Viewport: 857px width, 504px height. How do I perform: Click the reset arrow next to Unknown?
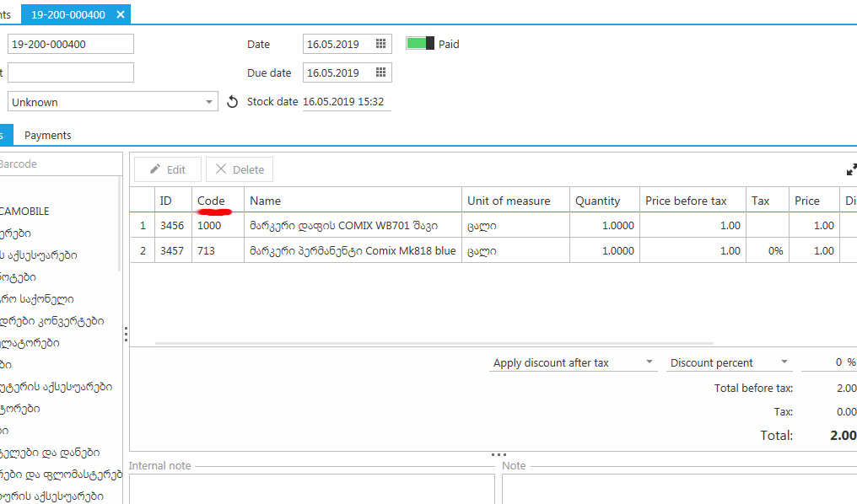click(x=233, y=102)
